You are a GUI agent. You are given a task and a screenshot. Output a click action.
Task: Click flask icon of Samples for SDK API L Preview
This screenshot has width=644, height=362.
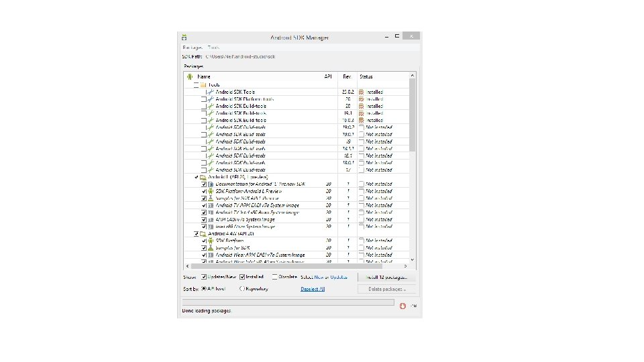coord(211,198)
